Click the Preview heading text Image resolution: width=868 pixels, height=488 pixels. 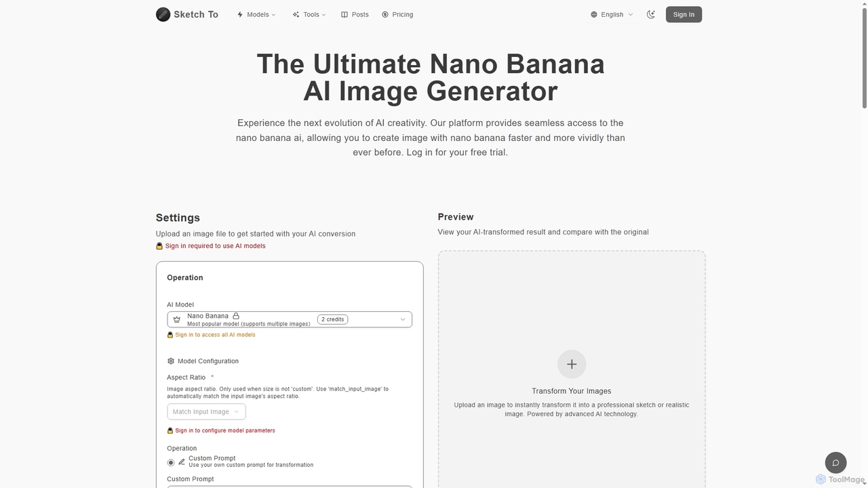[x=456, y=217]
